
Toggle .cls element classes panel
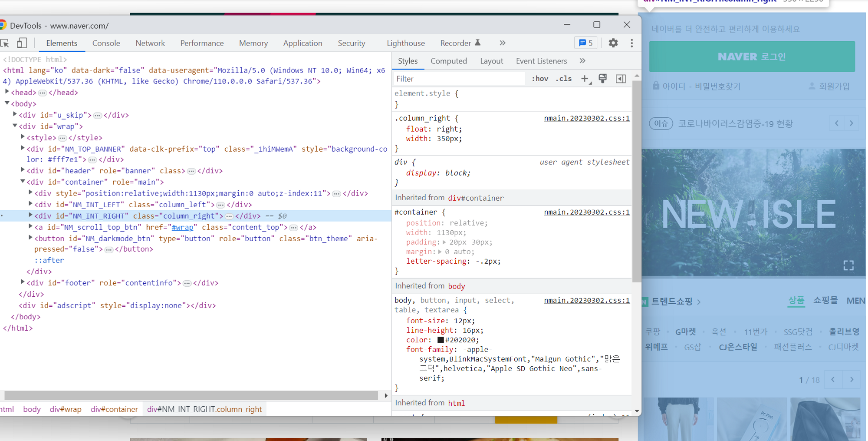click(x=564, y=79)
